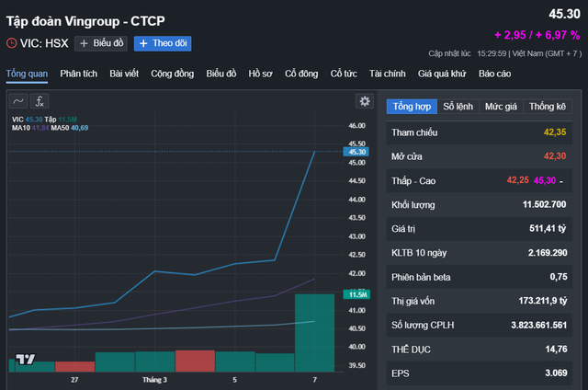Open the Thống kê panel tab
The image size is (588, 390).
pyautogui.click(x=548, y=107)
